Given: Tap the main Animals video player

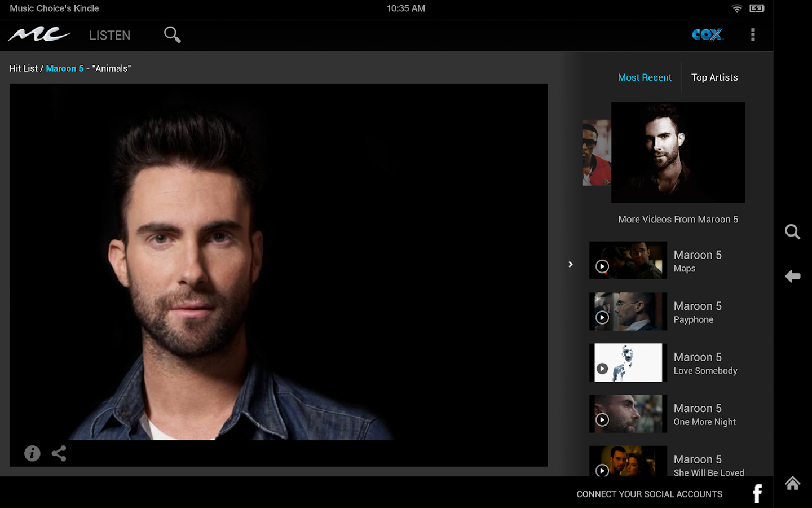Looking at the screenshot, I should pos(279,275).
